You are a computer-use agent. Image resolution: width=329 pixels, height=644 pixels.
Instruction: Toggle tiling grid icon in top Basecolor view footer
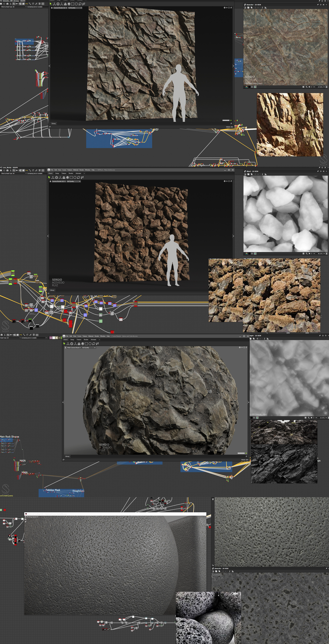coord(303,87)
